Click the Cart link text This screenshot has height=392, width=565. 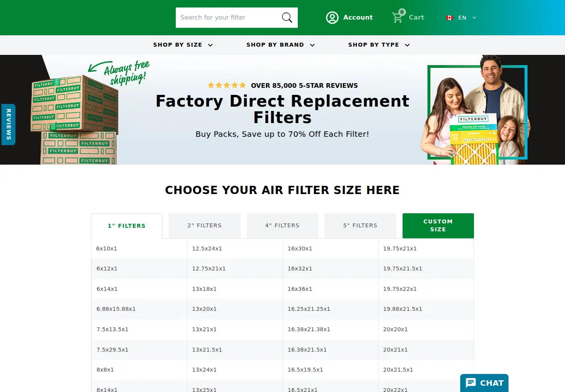click(x=416, y=17)
